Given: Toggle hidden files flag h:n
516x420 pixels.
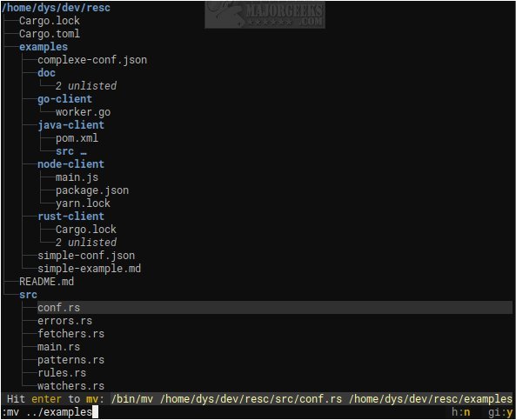Looking at the screenshot, I should pyautogui.click(x=460, y=412).
